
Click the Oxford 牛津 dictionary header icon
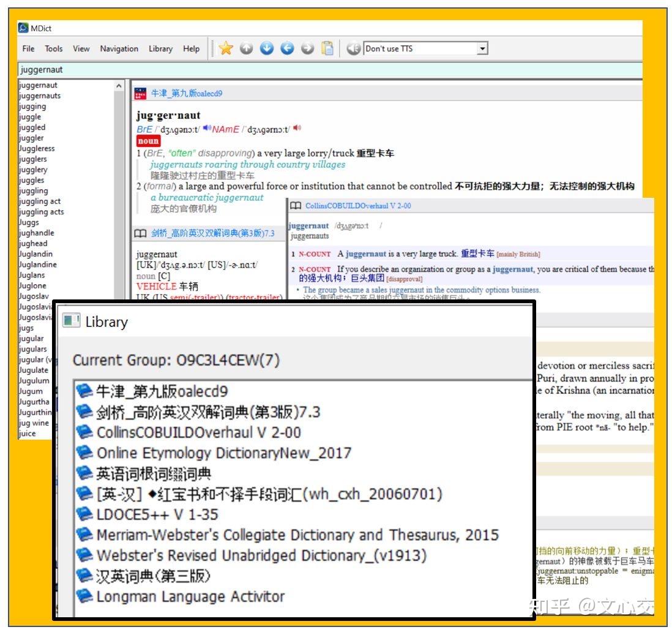pos(141,94)
